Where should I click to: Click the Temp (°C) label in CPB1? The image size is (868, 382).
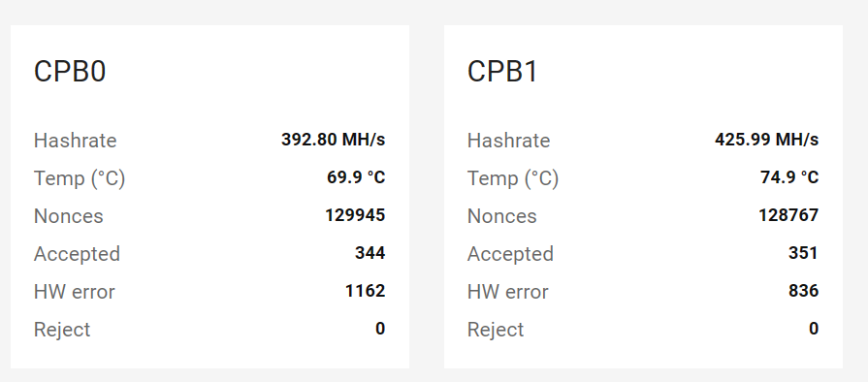513,178
